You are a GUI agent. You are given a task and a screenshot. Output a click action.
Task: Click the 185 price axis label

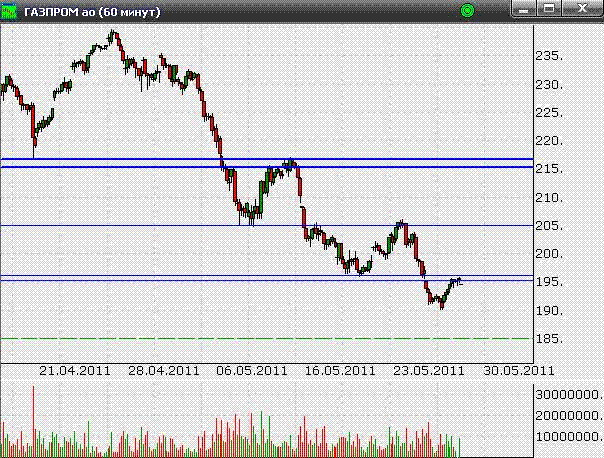pos(549,339)
